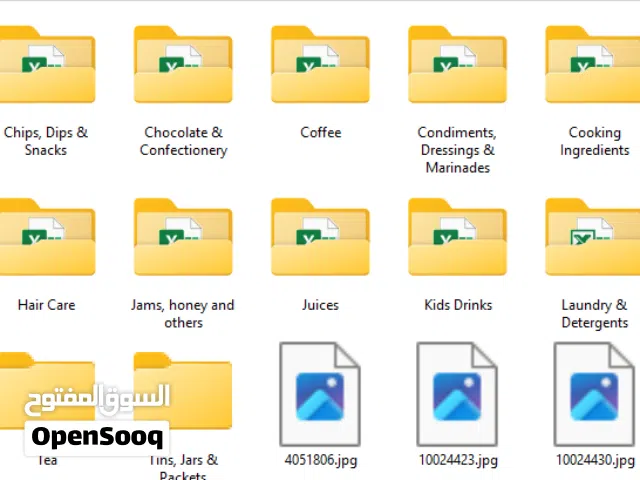Open Jams, honey and others folder
The image size is (640, 480).
pos(183,238)
